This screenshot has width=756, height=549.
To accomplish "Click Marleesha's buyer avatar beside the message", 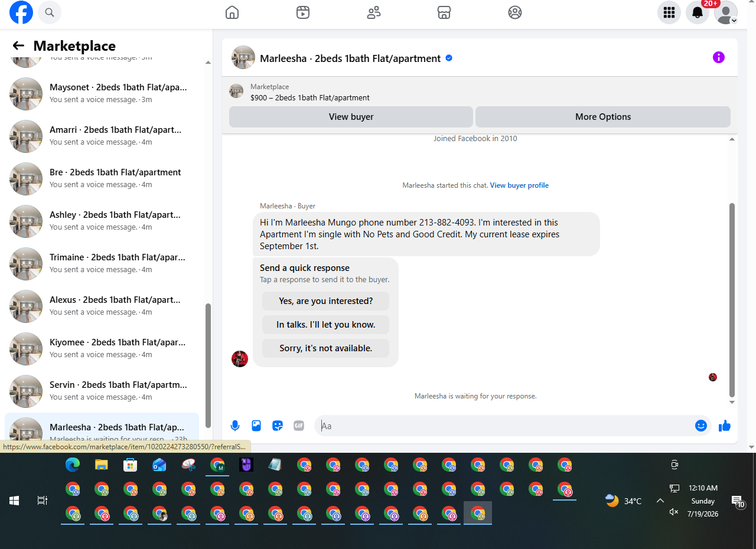I will pos(240,359).
